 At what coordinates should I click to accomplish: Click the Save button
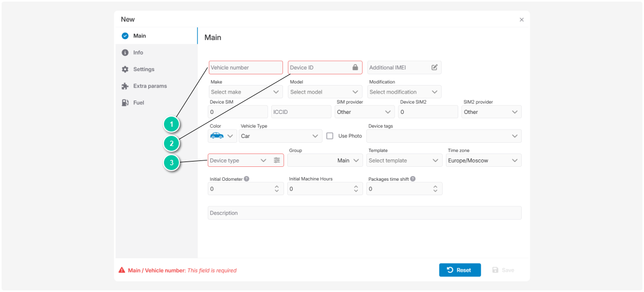coord(503,270)
